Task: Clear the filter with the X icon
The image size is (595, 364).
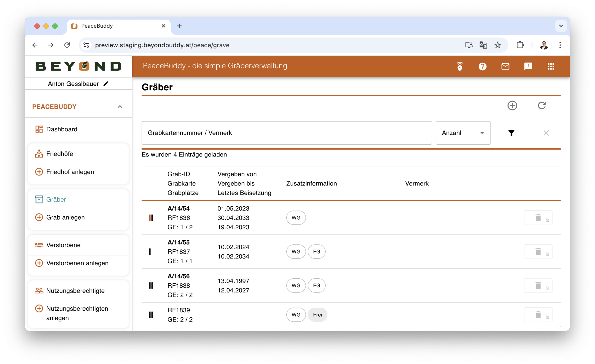Action: 546,133
